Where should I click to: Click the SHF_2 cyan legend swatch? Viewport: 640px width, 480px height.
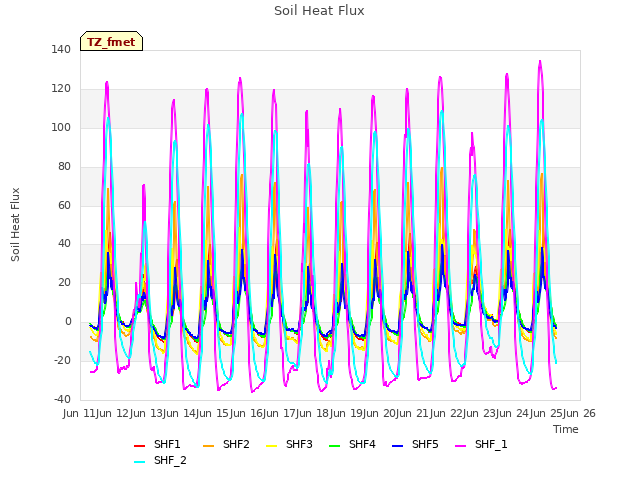coord(140,462)
